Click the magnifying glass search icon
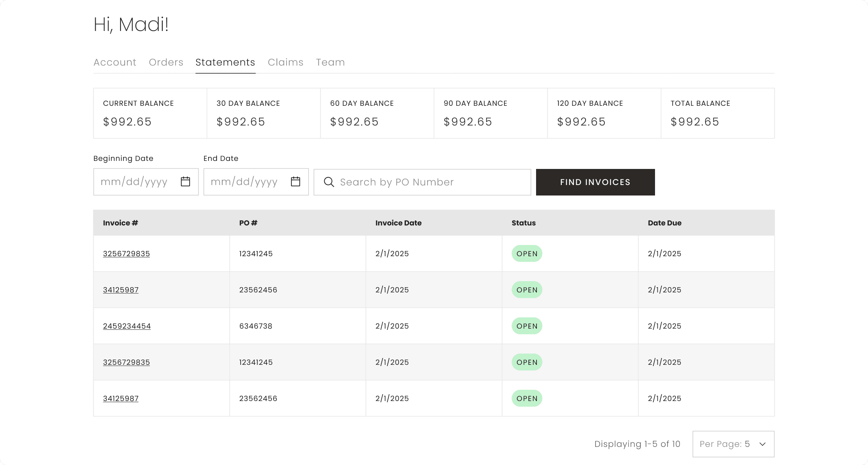The width and height of the screenshot is (868, 465). 329,182
